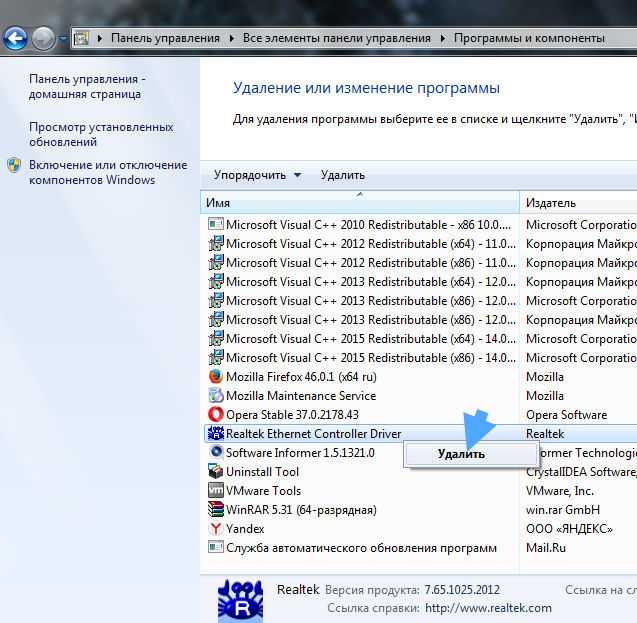Viewport: 637px width, 623px height.
Task: Sort list by Издатель column header
Action: (x=578, y=203)
